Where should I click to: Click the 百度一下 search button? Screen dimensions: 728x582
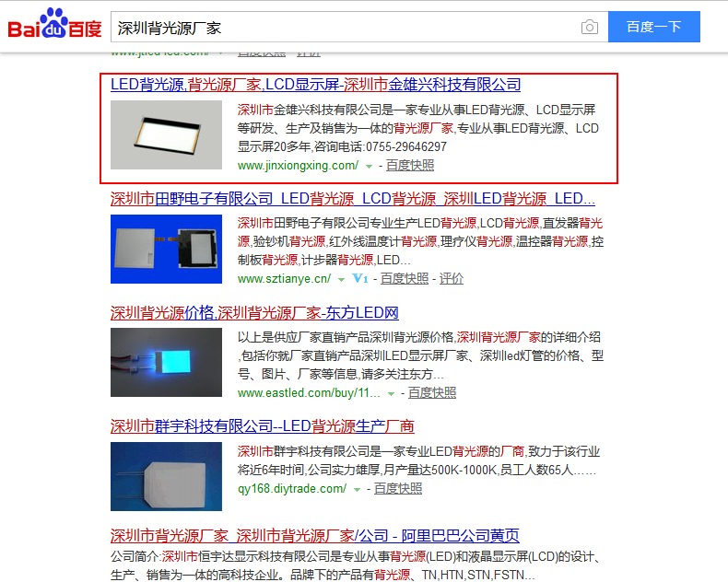click(x=653, y=27)
